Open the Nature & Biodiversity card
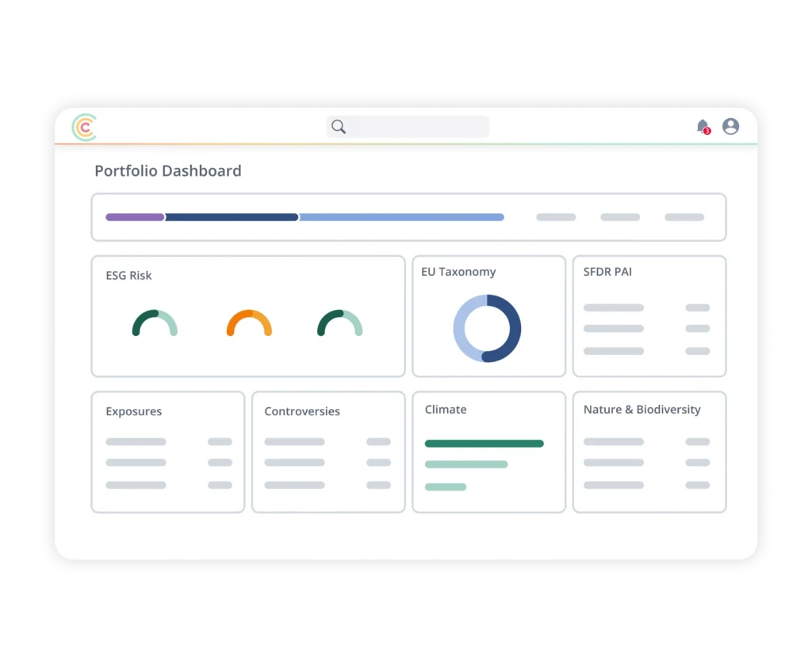The width and height of the screenshot is (812, 668). coord(649,452)
